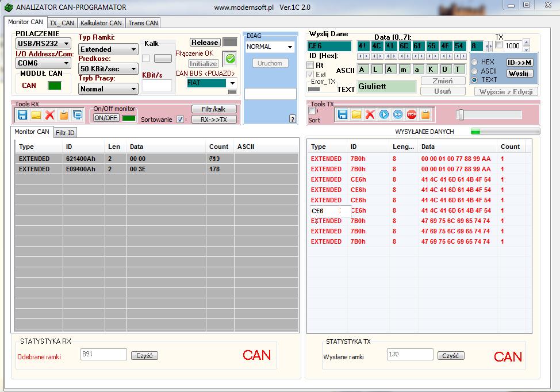Open file with Tools RX folder icon

pyautogui.click(x=36, y=115)
